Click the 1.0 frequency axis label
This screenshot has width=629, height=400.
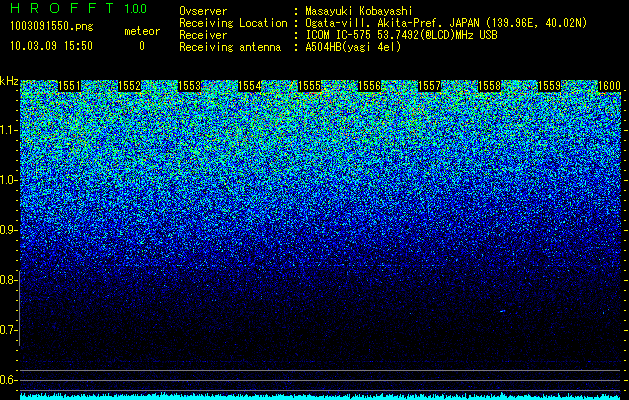9,180
